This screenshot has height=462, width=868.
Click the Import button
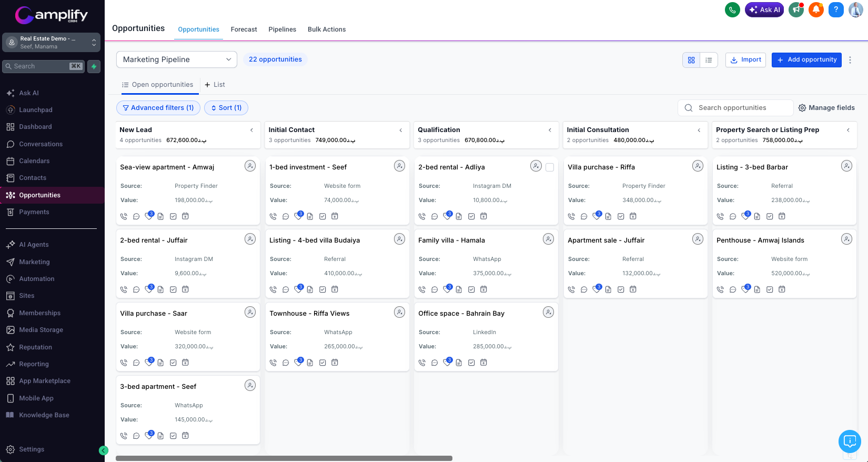pos(745,60)
